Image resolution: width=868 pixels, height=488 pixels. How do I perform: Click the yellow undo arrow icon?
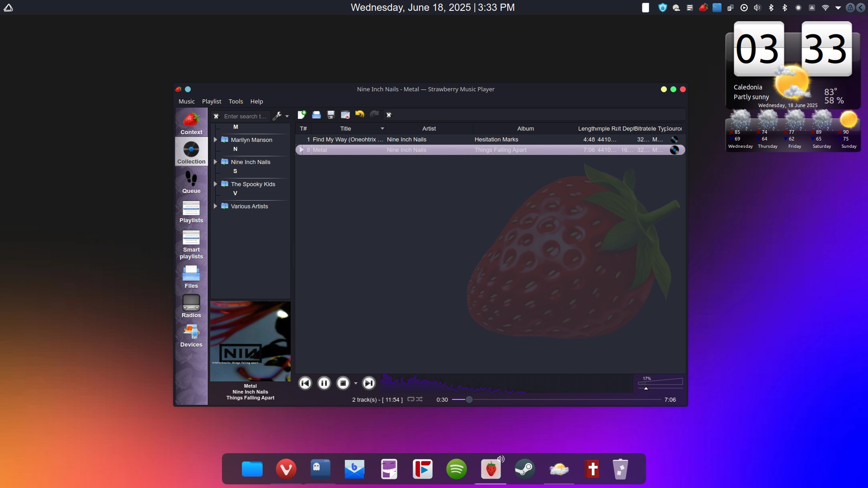click(360, 114)
